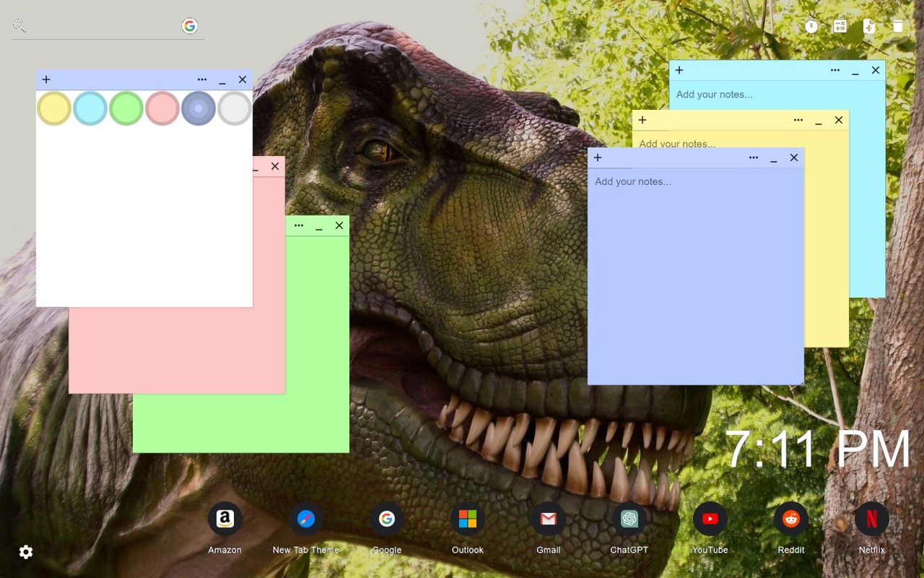This screenshot has height=578, width=924.
Task: Visit the Reddit shortcut
Action: [x=791, y=519]
